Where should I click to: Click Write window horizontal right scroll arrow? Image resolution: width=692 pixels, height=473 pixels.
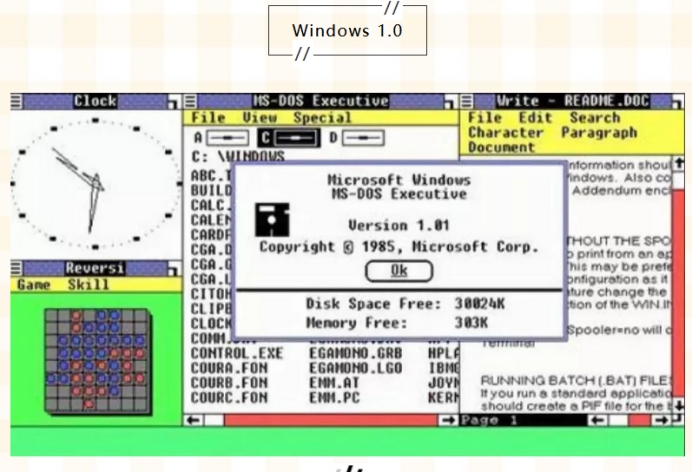coord(661,420)
